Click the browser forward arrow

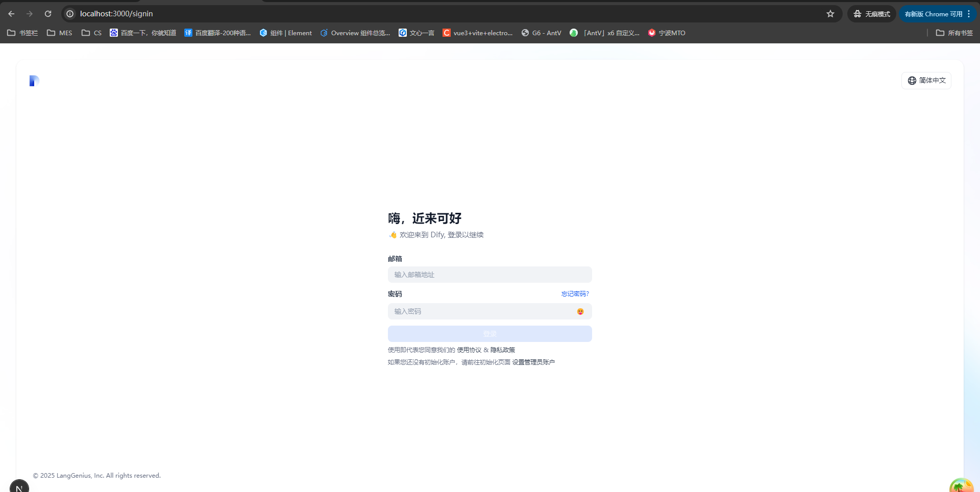[x=30, y=14]
